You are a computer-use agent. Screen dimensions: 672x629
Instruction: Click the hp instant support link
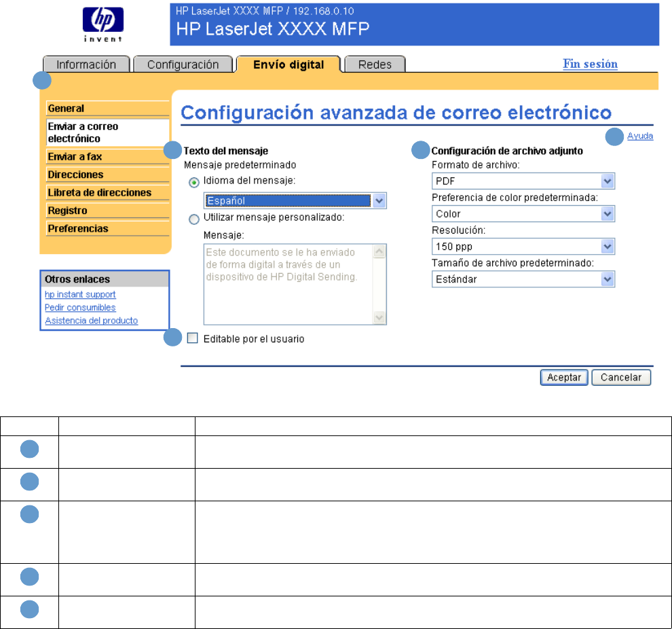click(x=80, y=295)
